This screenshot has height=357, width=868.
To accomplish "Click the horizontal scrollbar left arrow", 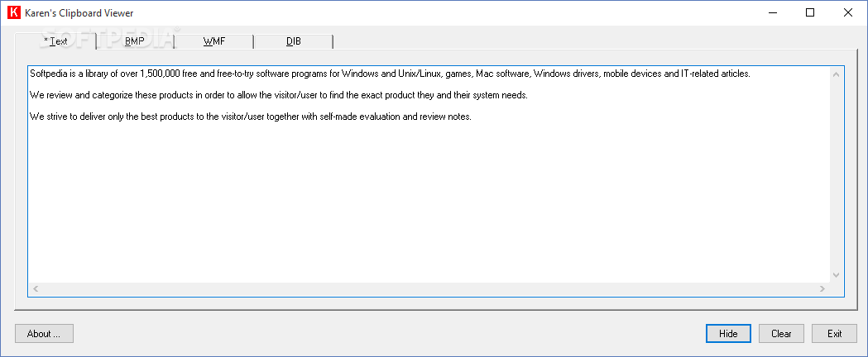I will tap(36, 288).
